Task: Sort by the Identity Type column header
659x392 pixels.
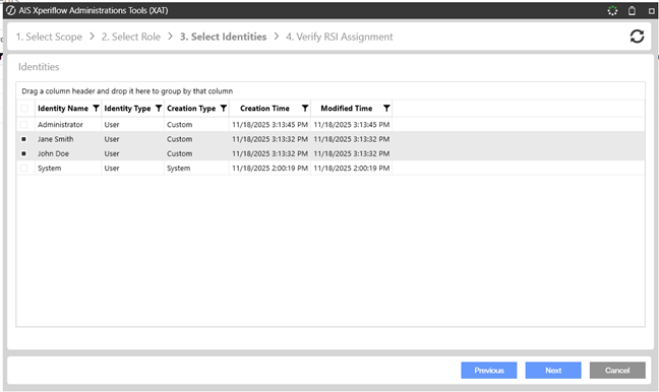Action: (127, 108)
